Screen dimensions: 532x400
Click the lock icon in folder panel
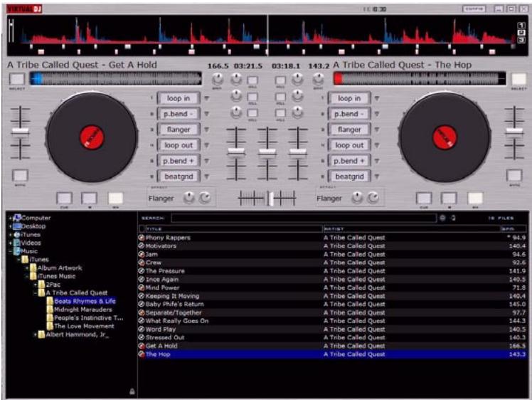[132, 391]
